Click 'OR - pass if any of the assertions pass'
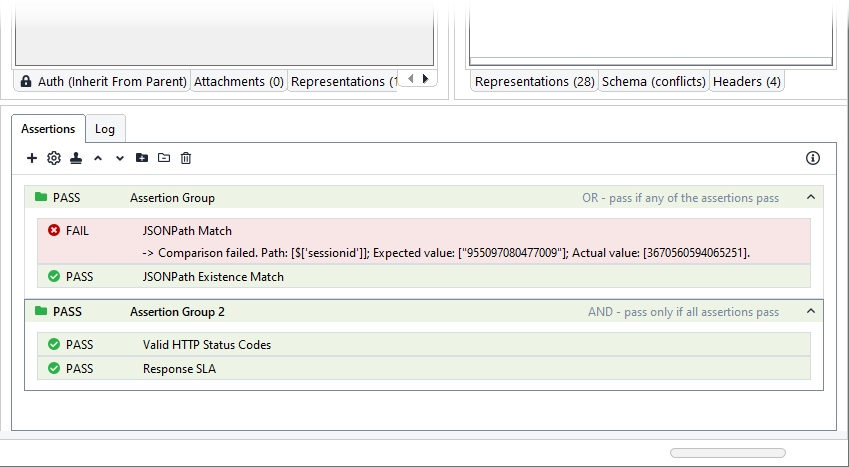 (x=681, y=198)
